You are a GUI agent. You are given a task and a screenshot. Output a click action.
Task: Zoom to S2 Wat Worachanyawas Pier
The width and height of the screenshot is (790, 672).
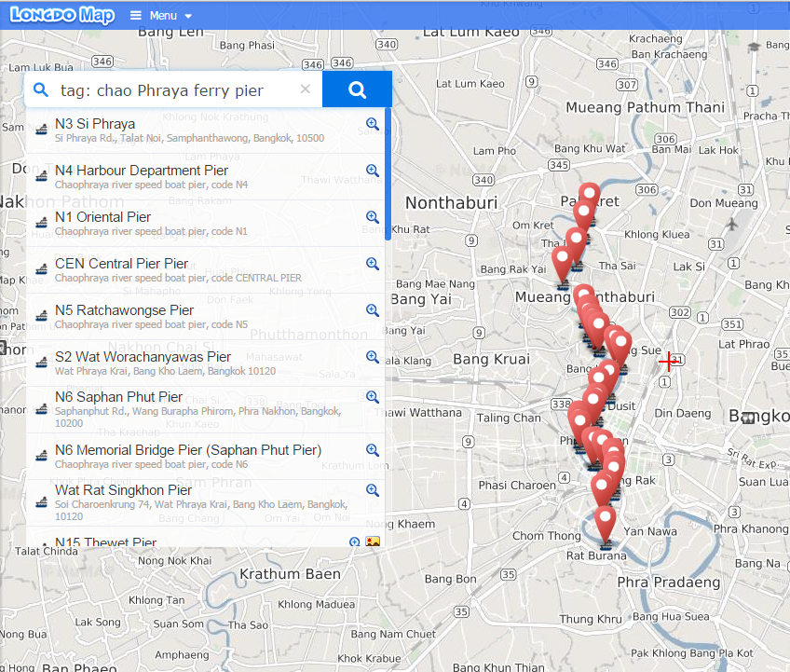373,357
